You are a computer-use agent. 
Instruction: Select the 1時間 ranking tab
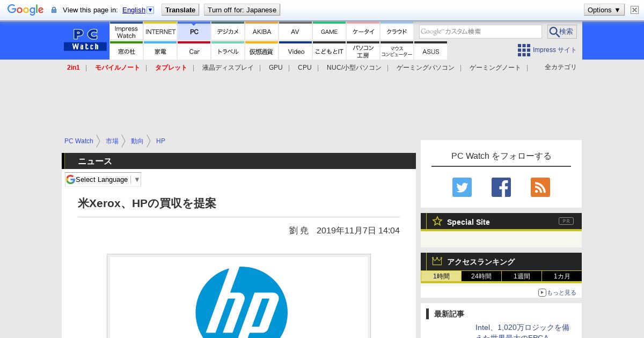pos(441,276)
